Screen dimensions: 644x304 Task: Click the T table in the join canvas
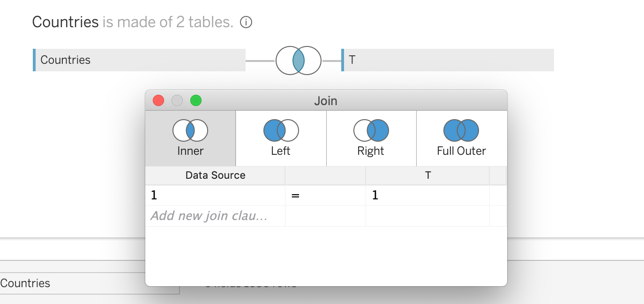[448, 60]
